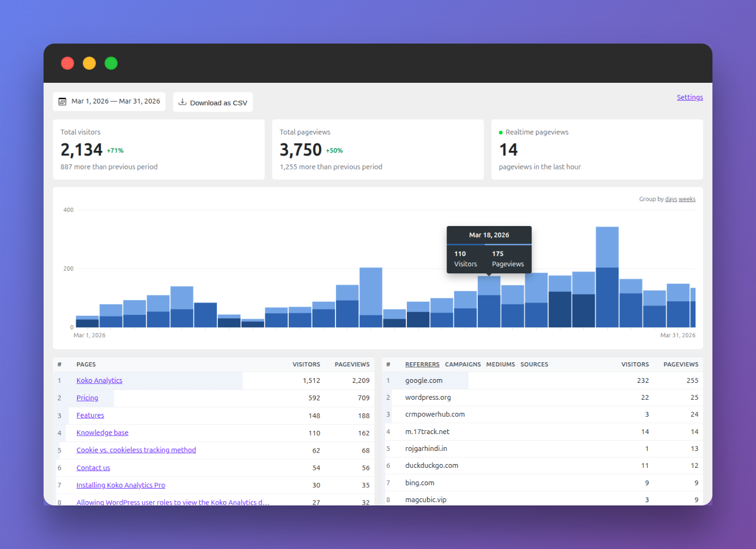Click the yellow minimize window button
756x549 pixels.
(89, 63)
